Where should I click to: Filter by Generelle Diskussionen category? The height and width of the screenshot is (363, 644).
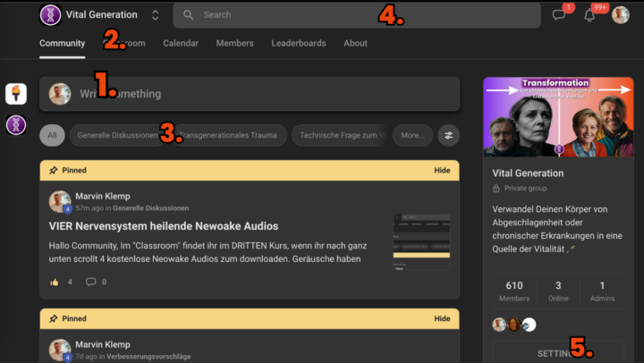(116, 136)
